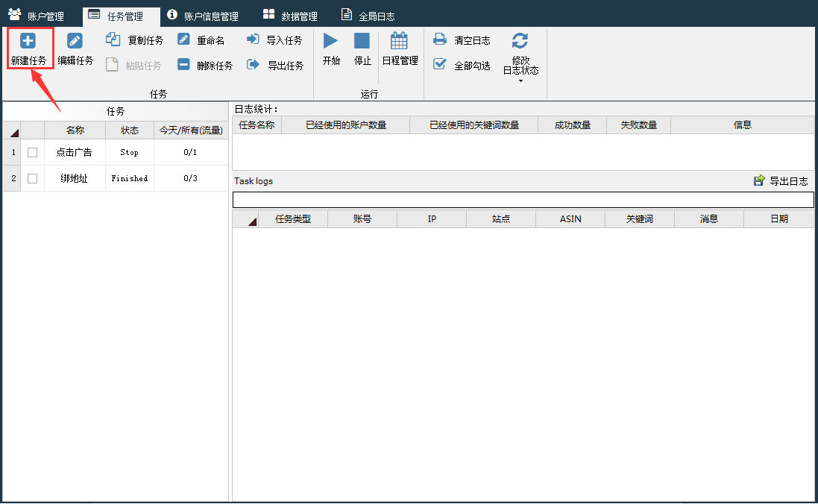The width and height of the screenshot is (818, 504).
Task: Select the 重命名 rename icon
Action: pyautogui.click(x=183, y=39)
